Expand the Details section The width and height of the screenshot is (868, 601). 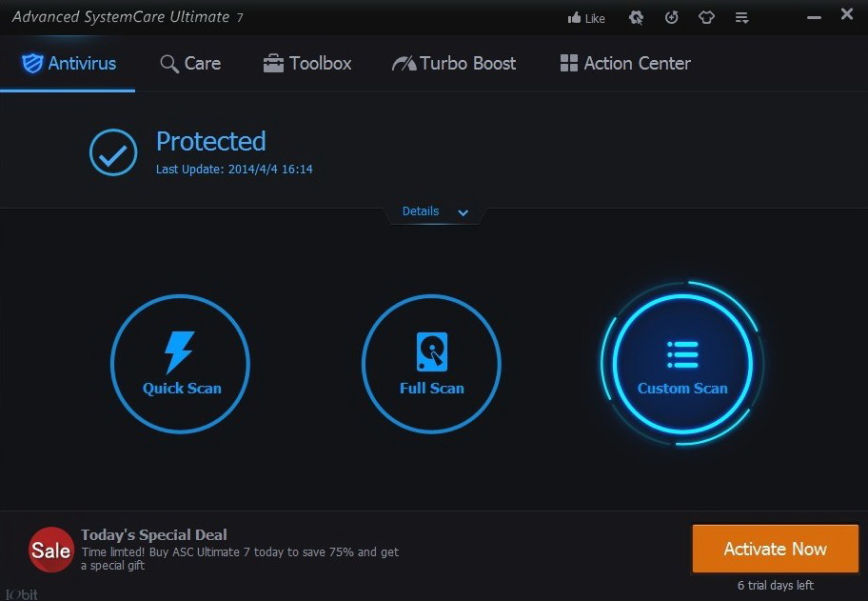(x=435, y=211)
